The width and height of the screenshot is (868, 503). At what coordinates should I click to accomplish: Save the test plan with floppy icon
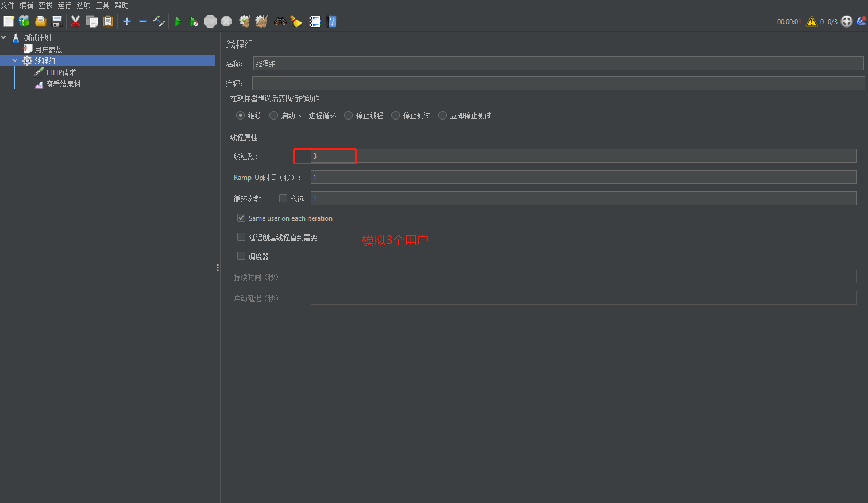pyautogui.click(x=56, y=21)
